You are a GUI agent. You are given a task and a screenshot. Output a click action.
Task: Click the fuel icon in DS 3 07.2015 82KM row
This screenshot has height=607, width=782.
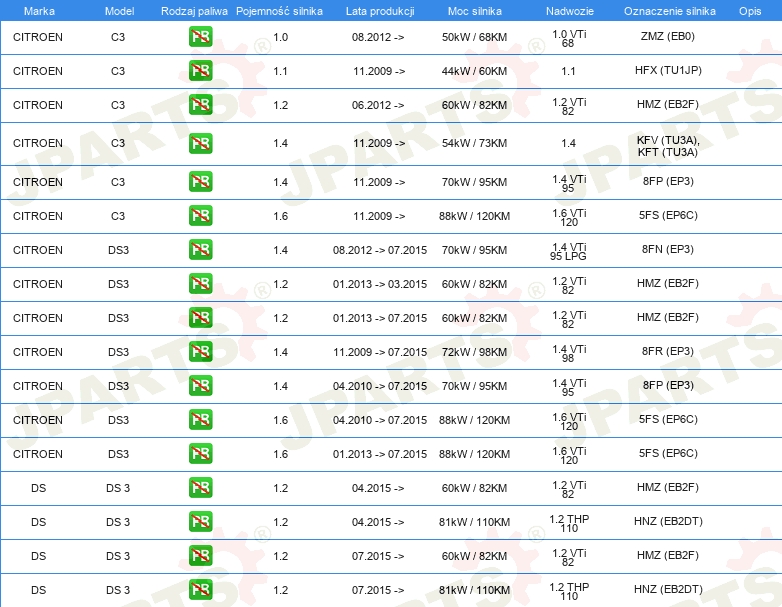pyautogui.click(x=200, y=556)
